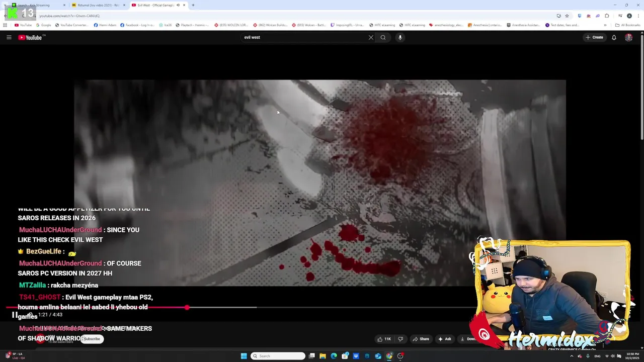Open the anesthesiology bookmark
The image size is (644, 362).
pos(447,25)
